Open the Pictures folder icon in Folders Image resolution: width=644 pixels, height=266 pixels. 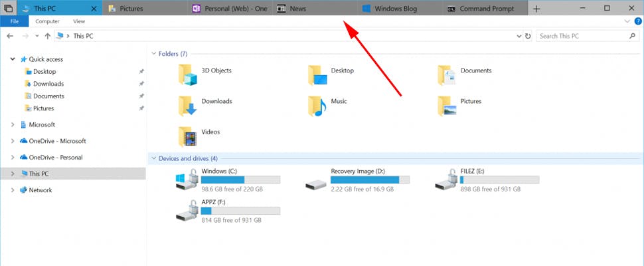(x=447, y=106)
